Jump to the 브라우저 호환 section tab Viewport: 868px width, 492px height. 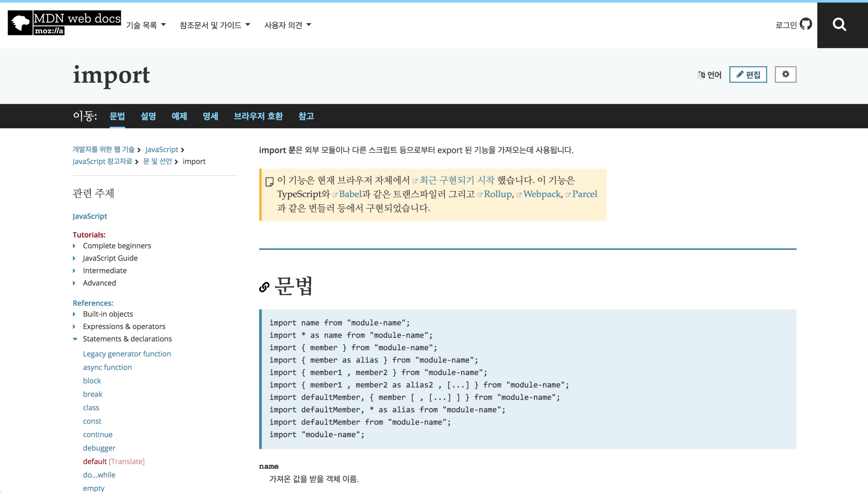click(258, 116)
